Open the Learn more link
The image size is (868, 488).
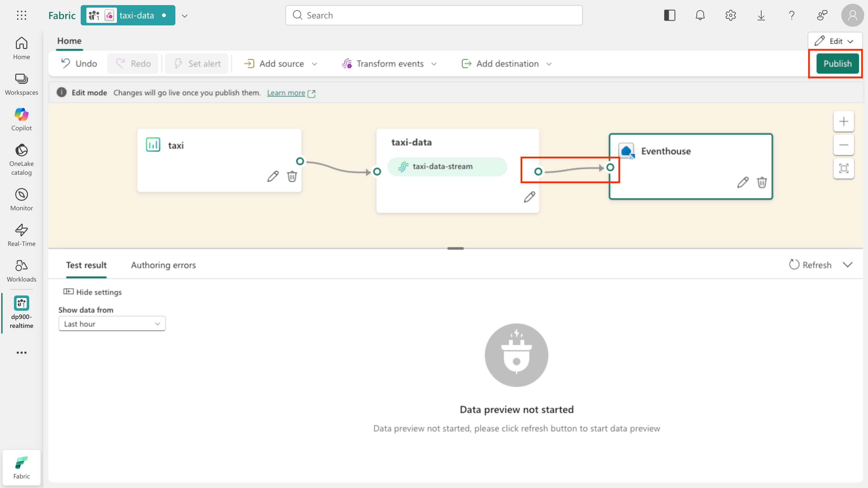point(286,93)
